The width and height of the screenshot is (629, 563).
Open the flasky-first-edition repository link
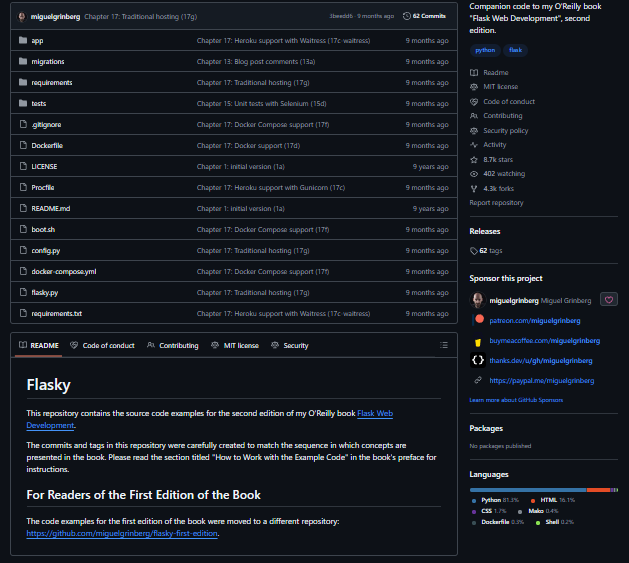122,533
